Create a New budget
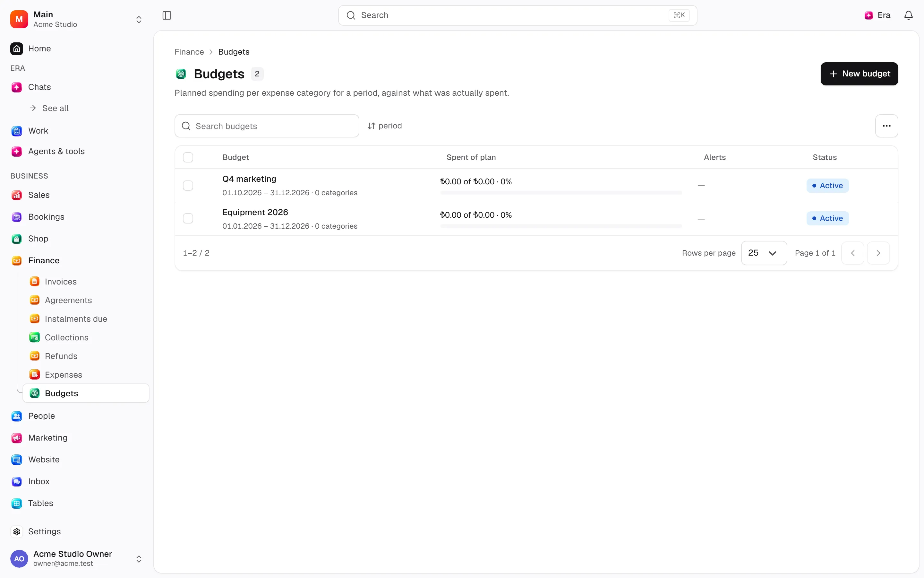 (859, 74)
